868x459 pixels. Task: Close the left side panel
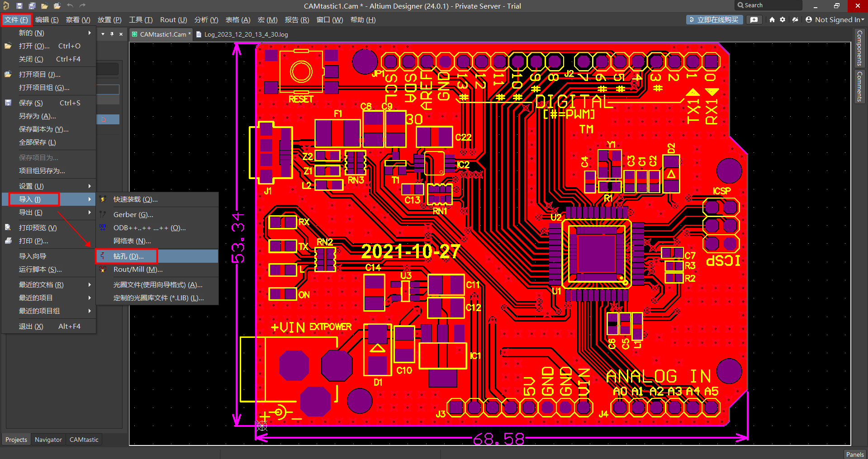(x=121, y=34)
